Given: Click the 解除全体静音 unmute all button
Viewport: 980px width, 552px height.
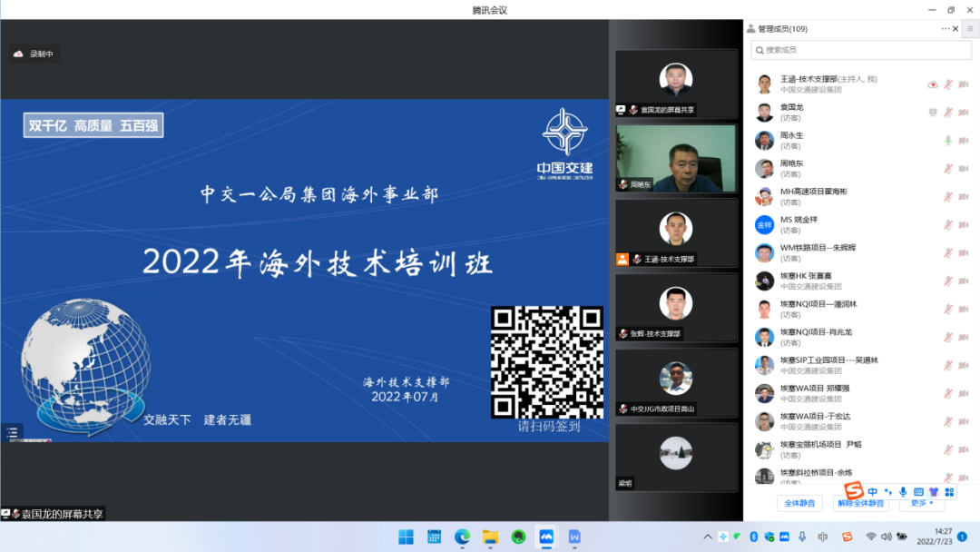Looking at the screenshot, I should 860,503.
